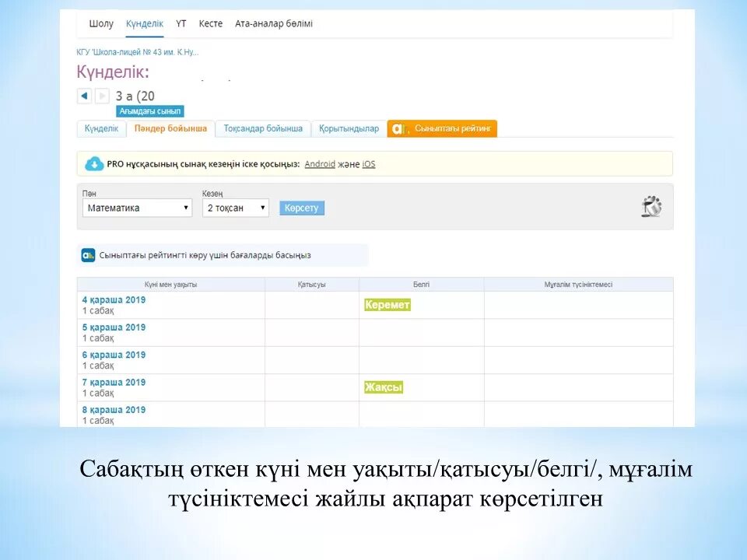
Task: Click the next class arrow
Action: click(x=102, y=95)
